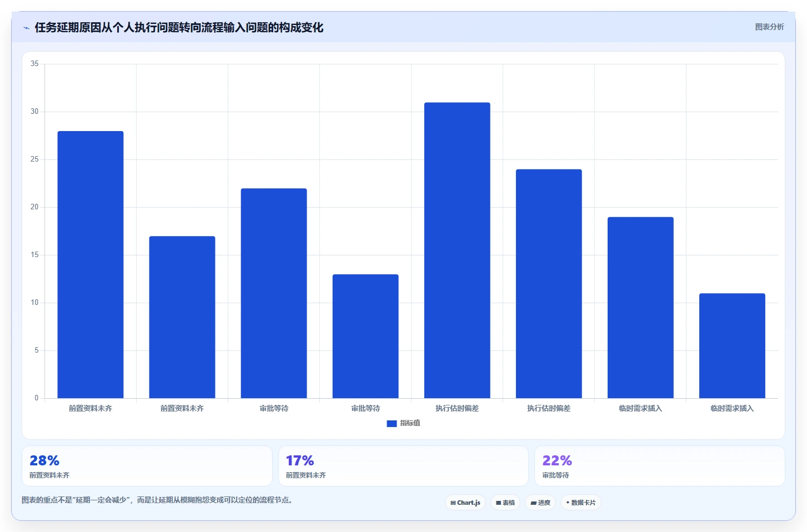This screenshot has height=532, width=807.
Task: Click the Chart.js chip icon
Action: (453, 503)
